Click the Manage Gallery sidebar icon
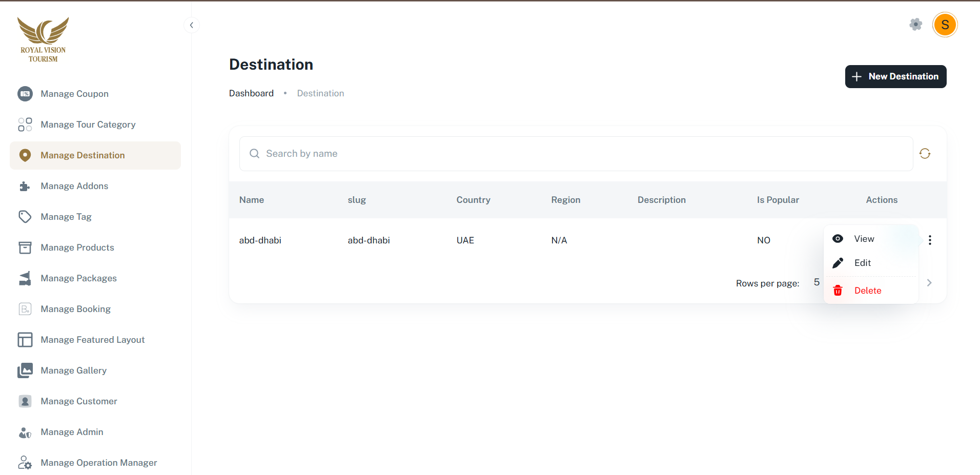 (x=25, y=370)
